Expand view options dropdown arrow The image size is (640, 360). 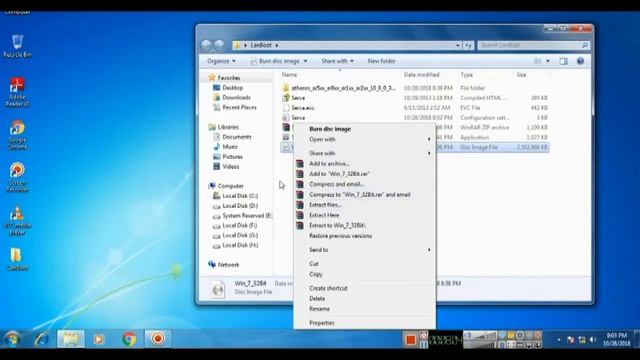tap(548, 61)
